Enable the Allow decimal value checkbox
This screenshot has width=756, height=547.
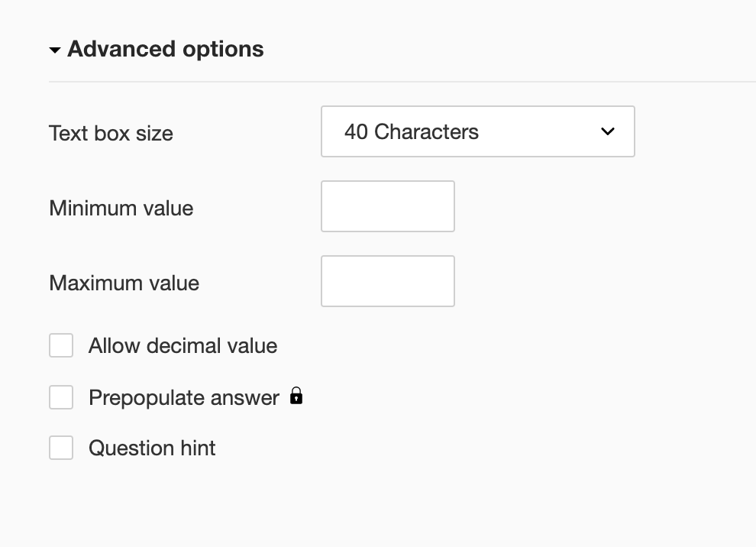61,345
